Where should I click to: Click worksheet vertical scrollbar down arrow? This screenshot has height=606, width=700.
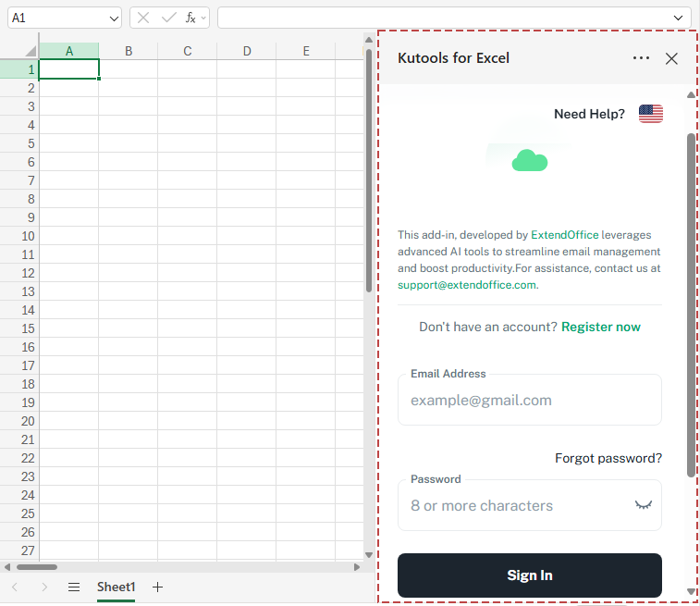(x=369, y=554)
